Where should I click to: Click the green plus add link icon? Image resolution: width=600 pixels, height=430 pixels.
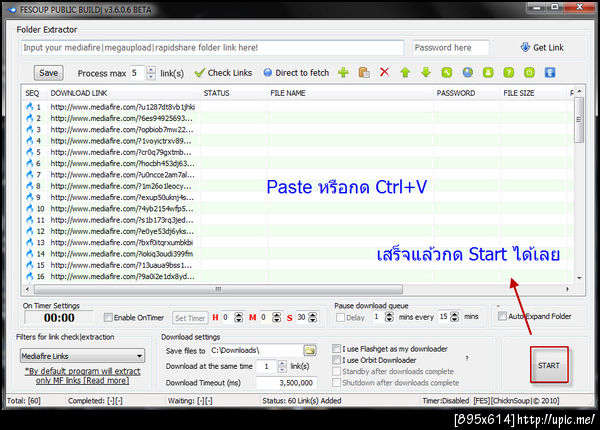pos(343,72)
